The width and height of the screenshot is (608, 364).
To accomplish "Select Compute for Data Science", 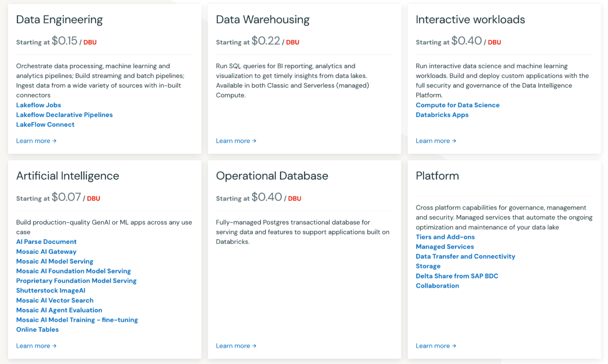I will (x=457, y=105).
